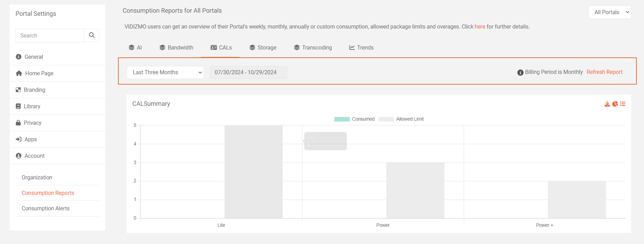Click the Lite allowed limit bar
The height and width of the screenshot is (244, 644).
[x=254, y=172]
